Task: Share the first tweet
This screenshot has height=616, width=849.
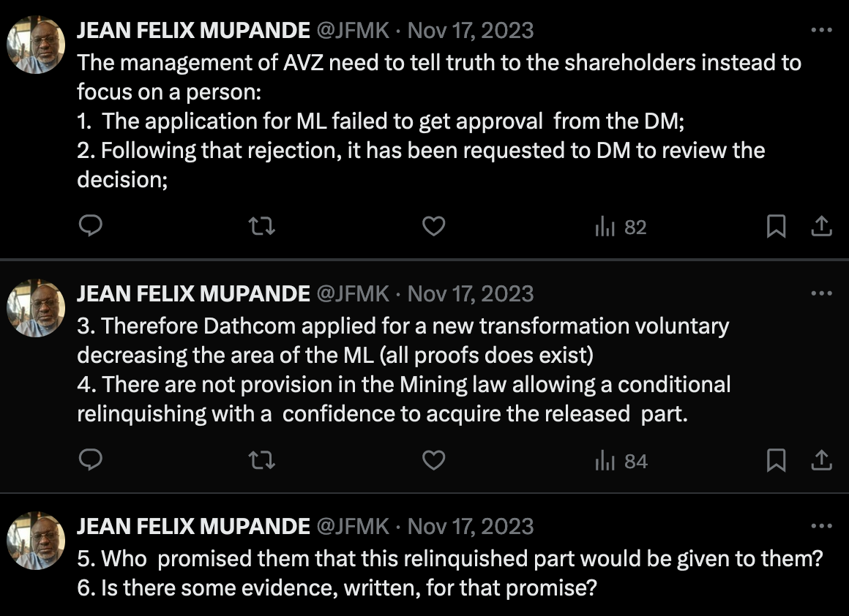Action: 822,227
